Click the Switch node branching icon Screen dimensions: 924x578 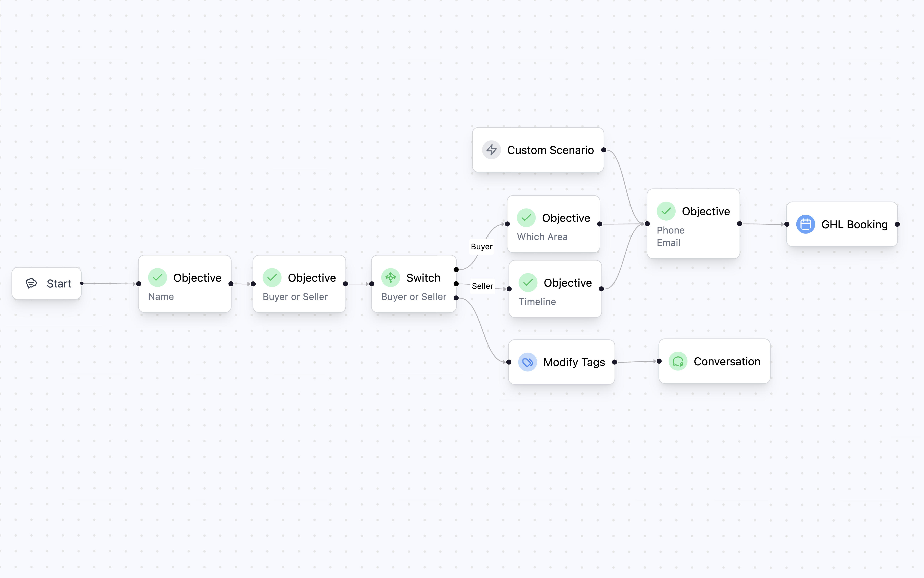coord(390,277)
